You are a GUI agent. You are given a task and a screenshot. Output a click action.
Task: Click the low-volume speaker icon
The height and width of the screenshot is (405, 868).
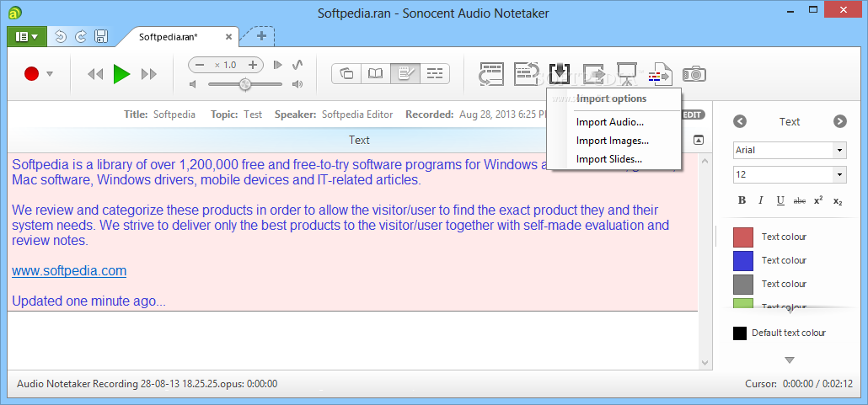(193, 84)
